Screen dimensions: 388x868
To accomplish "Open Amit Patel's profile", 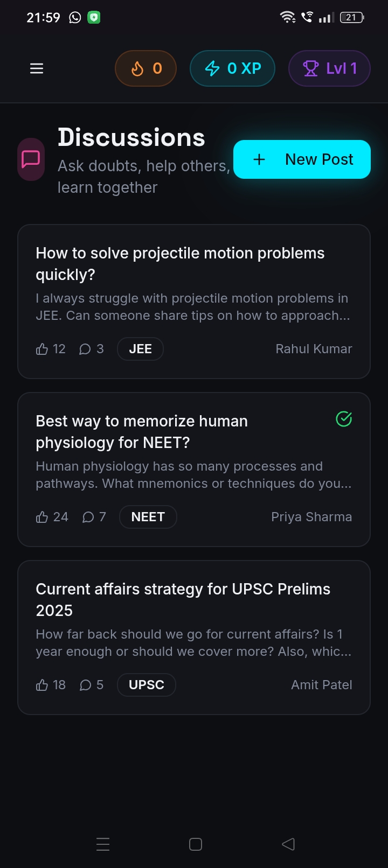I will (x=322, y=685).
